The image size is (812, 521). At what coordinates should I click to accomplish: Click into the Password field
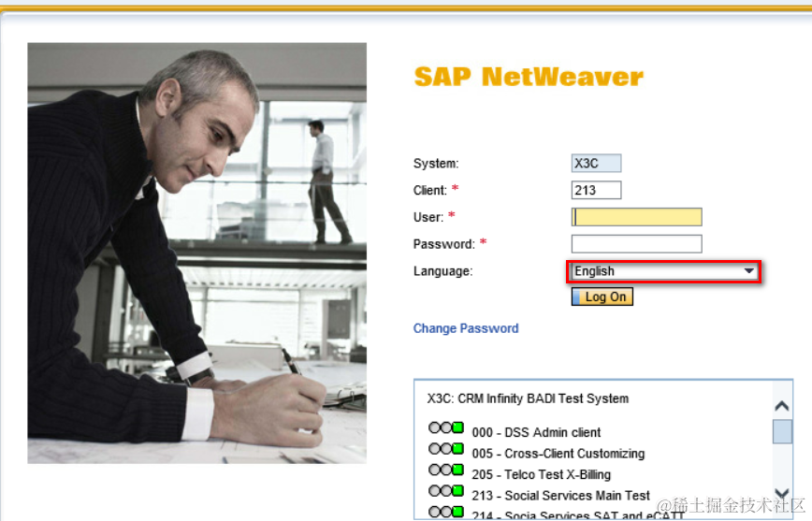click(x=636, y=244)
